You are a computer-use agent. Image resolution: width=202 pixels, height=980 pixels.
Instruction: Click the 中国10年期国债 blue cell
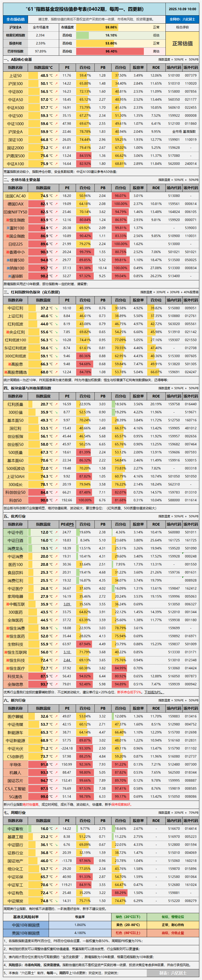[26, 925]
